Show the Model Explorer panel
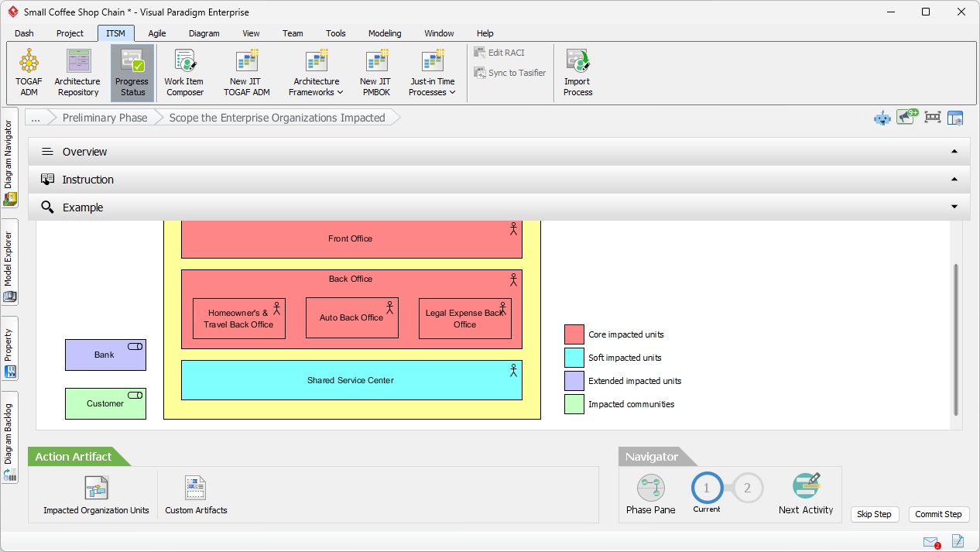 point(10,263)
